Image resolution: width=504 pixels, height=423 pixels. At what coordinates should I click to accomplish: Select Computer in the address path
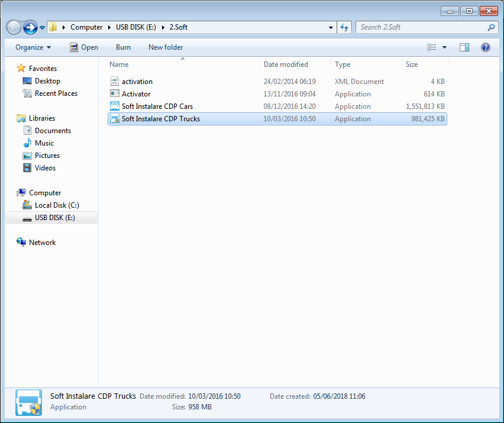[86, 27]
